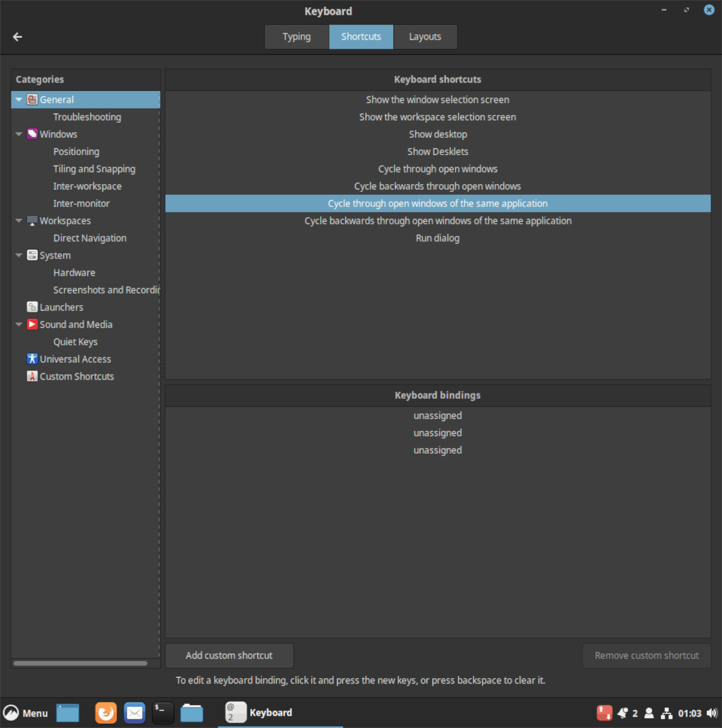Image resolution: width=722 pixels, height=728 pixels.
Task: Open the terminal from the taskbar
Action: tap(162, 712)
